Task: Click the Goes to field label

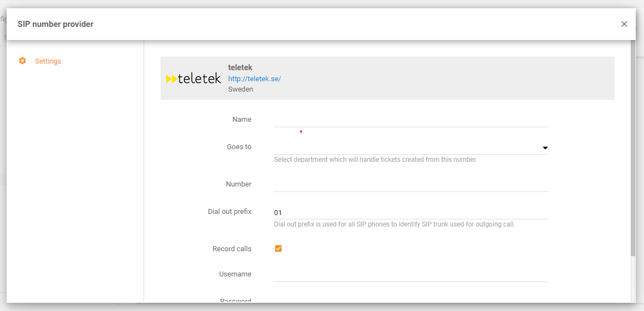Action: (x=239, y=147)
